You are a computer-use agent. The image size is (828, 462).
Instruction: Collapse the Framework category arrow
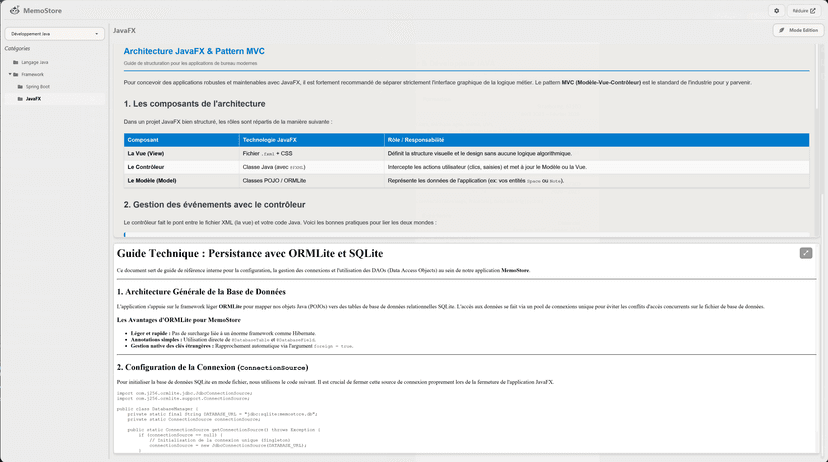point(10,74)
